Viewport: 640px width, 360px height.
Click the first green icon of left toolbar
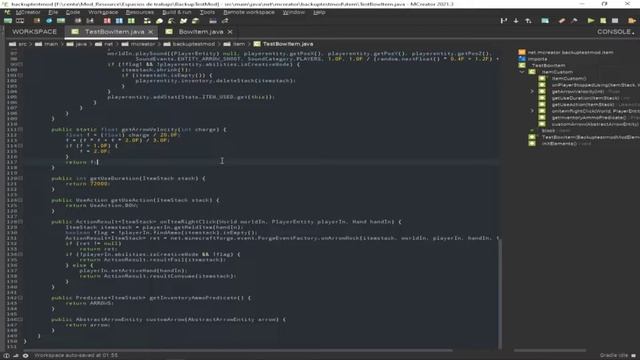(x=8, y=21)
